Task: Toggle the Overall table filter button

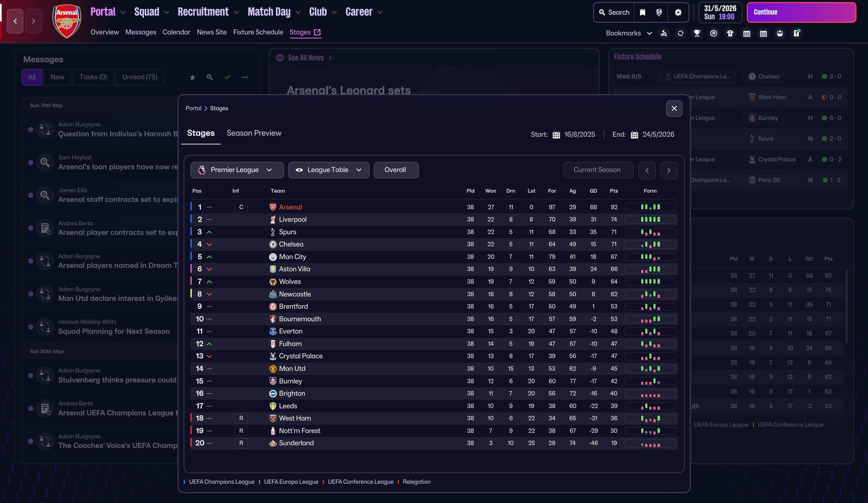Action: click(395, 170)
